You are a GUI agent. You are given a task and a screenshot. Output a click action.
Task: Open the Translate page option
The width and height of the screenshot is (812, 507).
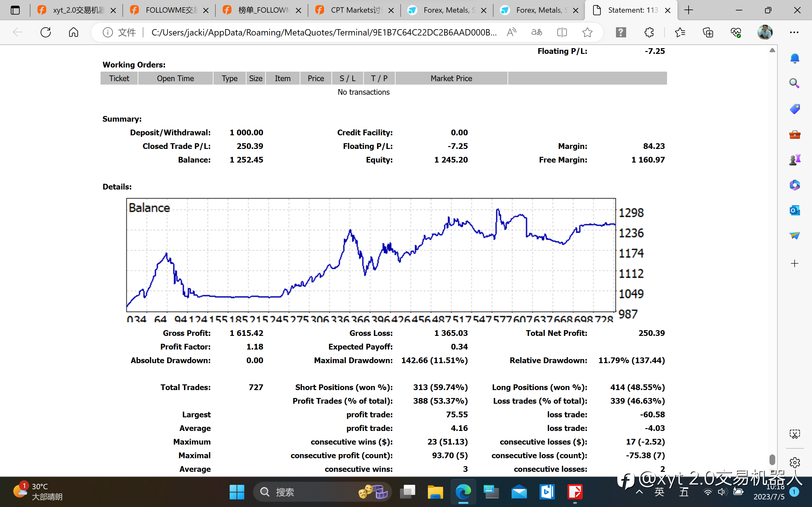[x=537, y=32]
